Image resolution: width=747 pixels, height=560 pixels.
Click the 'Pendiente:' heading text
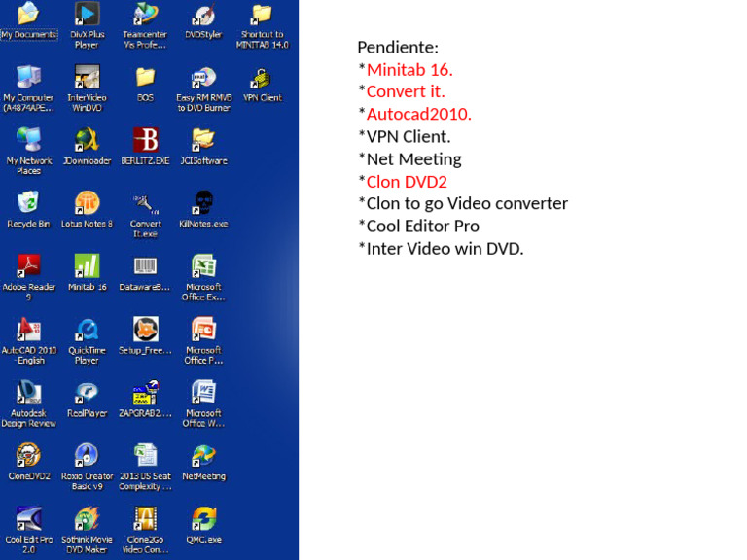[398, 47]
